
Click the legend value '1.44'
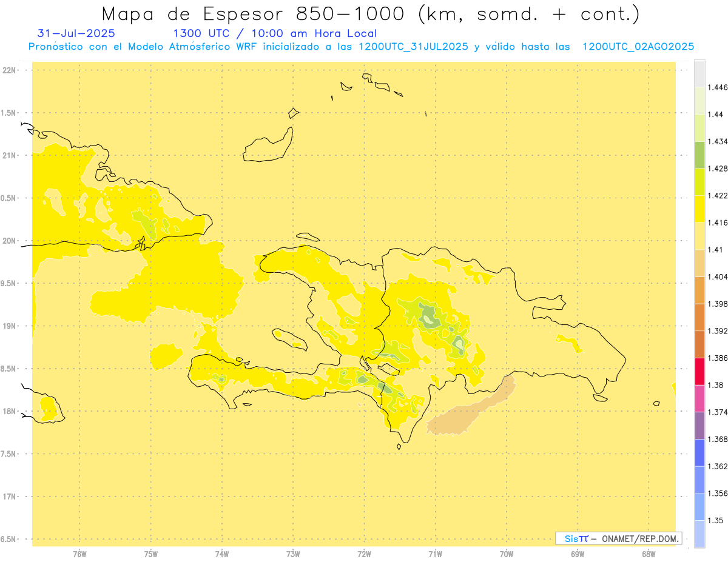point(715,115)
